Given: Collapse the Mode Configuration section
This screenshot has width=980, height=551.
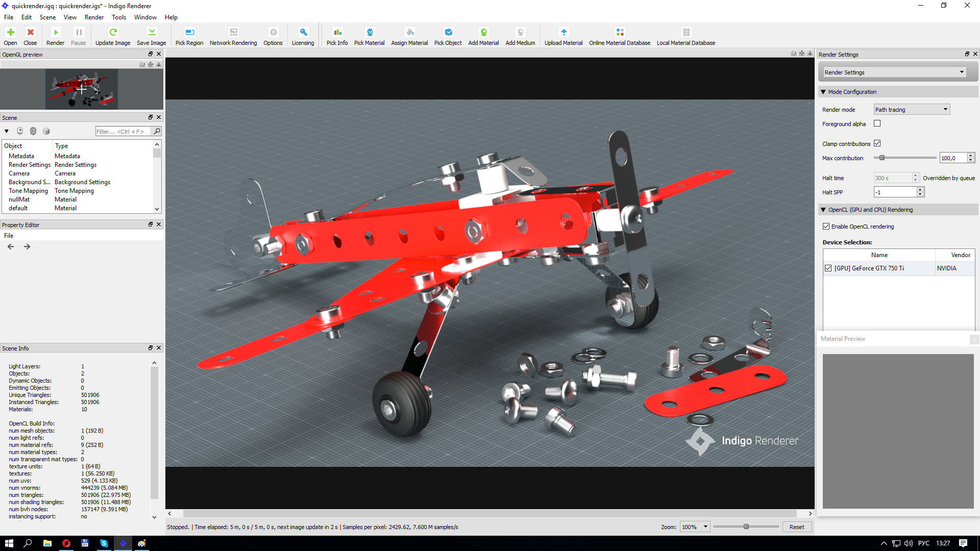Looking at the screenshot, I should (823, 92).
